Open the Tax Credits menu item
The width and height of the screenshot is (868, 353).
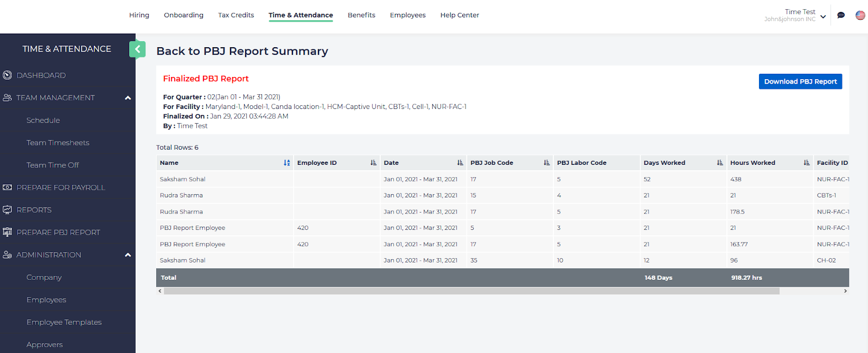pyautogui.click(x=236, y=15)
